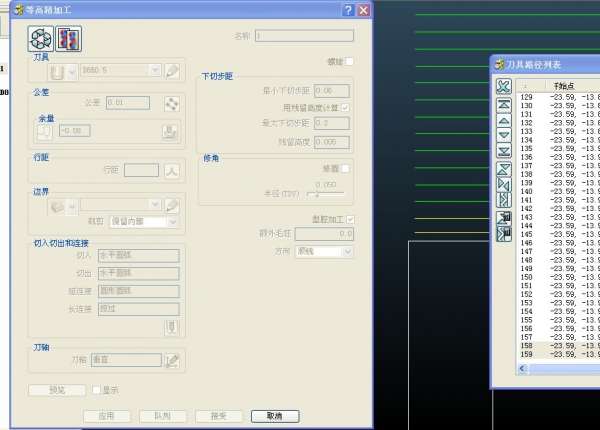The image size is (600, 430).
Task: Click the 应用 apply button
Action: (x=107, y=416)
